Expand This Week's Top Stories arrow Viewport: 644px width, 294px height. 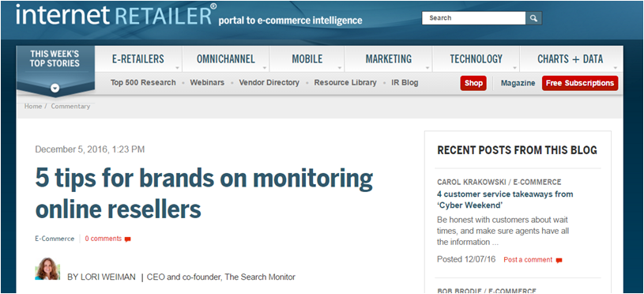click(x=55, y=88)
